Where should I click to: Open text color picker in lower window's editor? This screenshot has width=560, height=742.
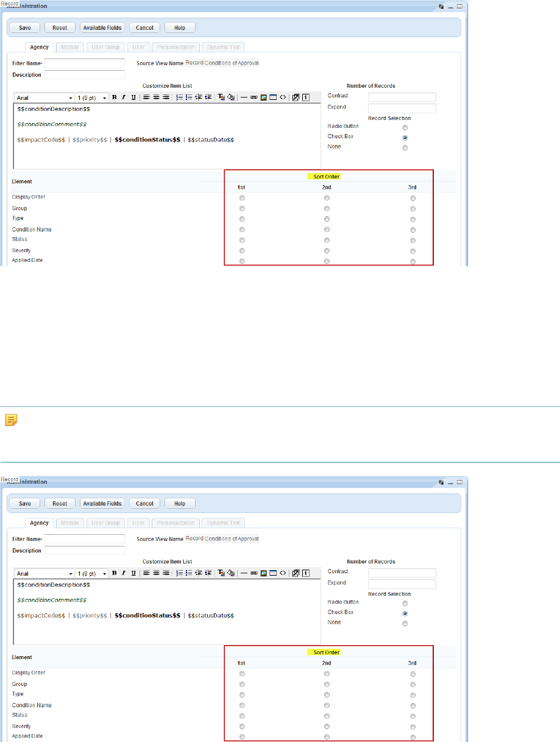coord(221,573)
